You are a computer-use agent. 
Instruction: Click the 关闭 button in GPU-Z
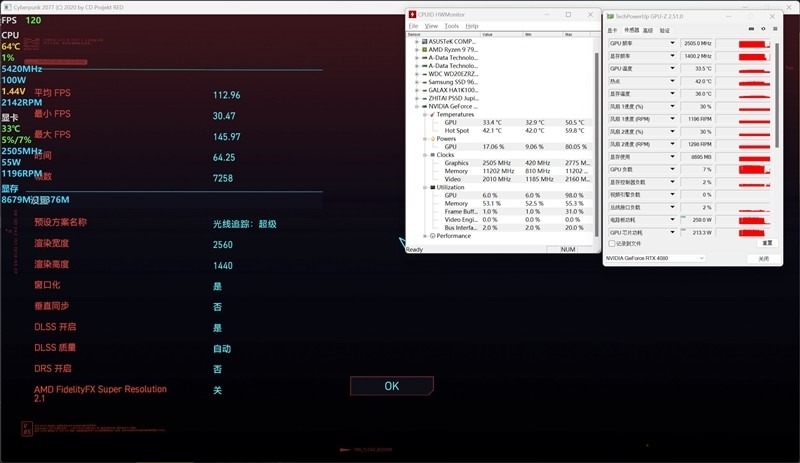pyautogui.click(x=763, y=258)
